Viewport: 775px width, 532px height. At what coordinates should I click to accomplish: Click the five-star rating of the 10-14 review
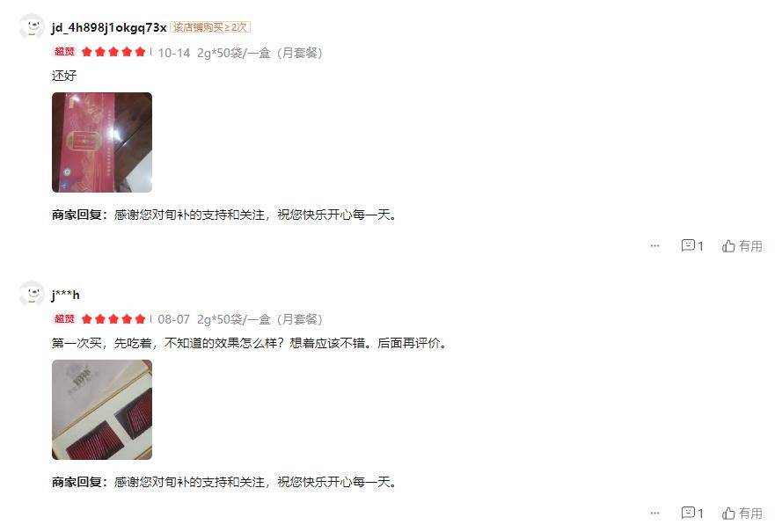113,52
